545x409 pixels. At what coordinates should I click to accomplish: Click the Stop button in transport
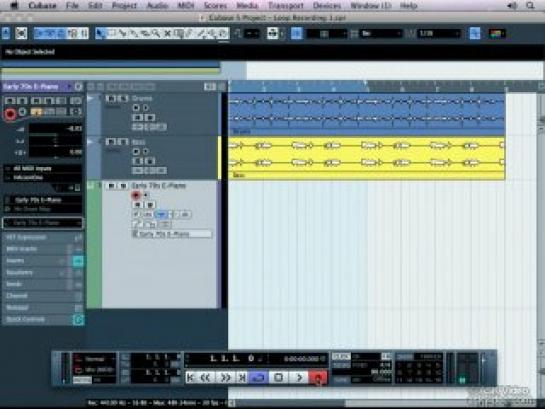pos(278,377)
